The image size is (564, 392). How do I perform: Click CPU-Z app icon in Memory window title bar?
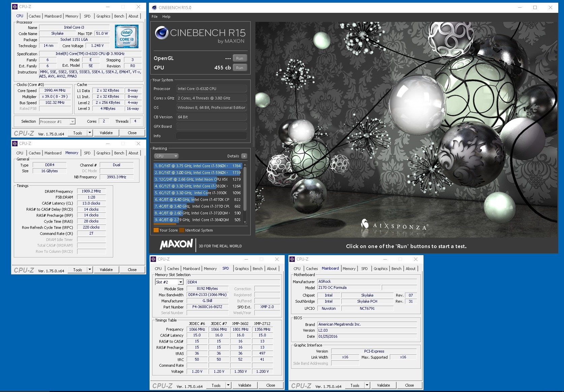[x=15, y=143]
